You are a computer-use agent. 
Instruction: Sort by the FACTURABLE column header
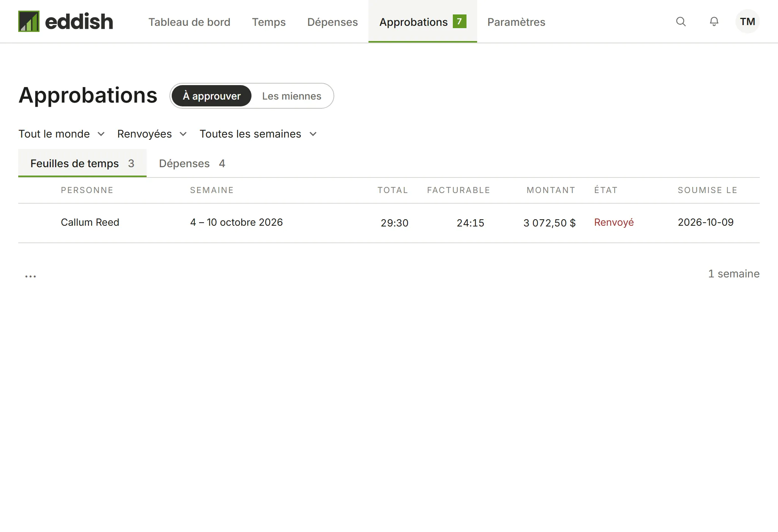[459, 190]
